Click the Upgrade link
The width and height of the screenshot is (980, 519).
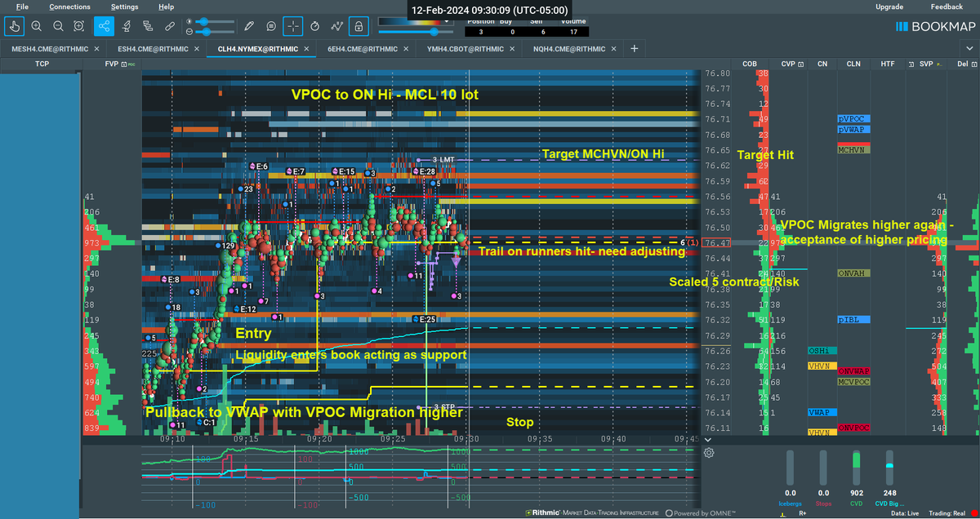coord(889,7)
